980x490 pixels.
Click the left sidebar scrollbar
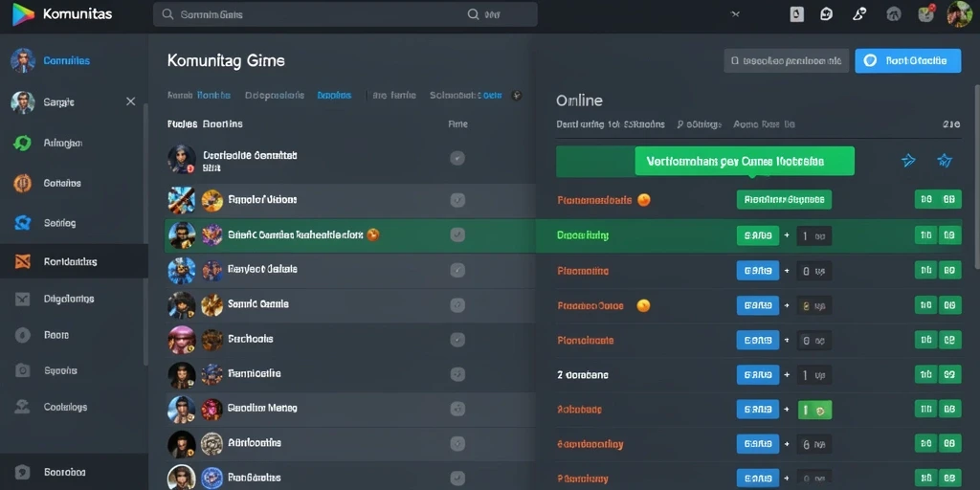click(145, 234)
